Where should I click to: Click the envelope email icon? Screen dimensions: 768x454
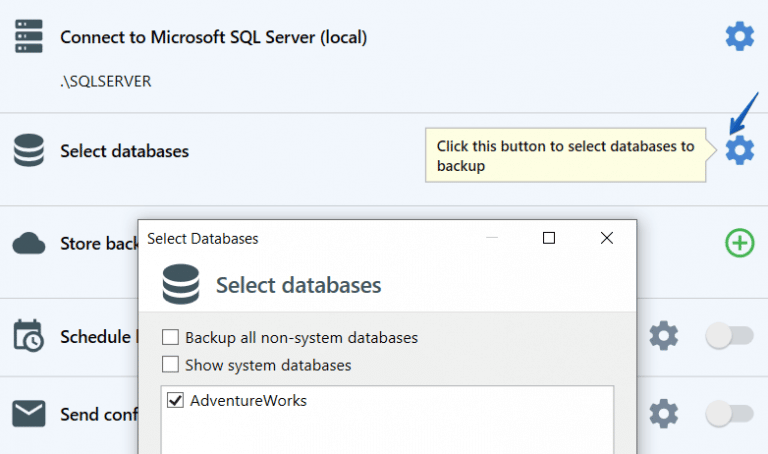(29, 413)
